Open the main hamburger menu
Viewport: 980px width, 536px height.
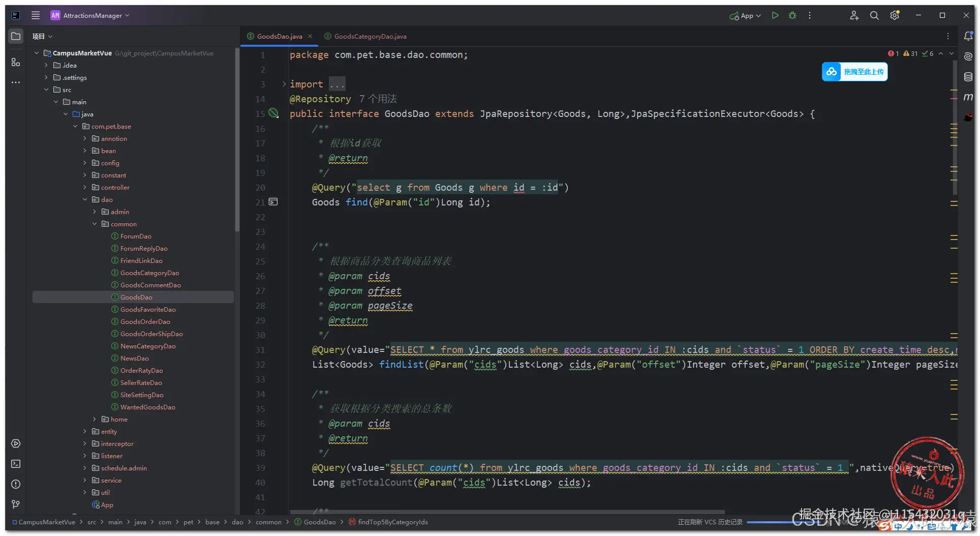pyautogui.click(x=36, y=15)
